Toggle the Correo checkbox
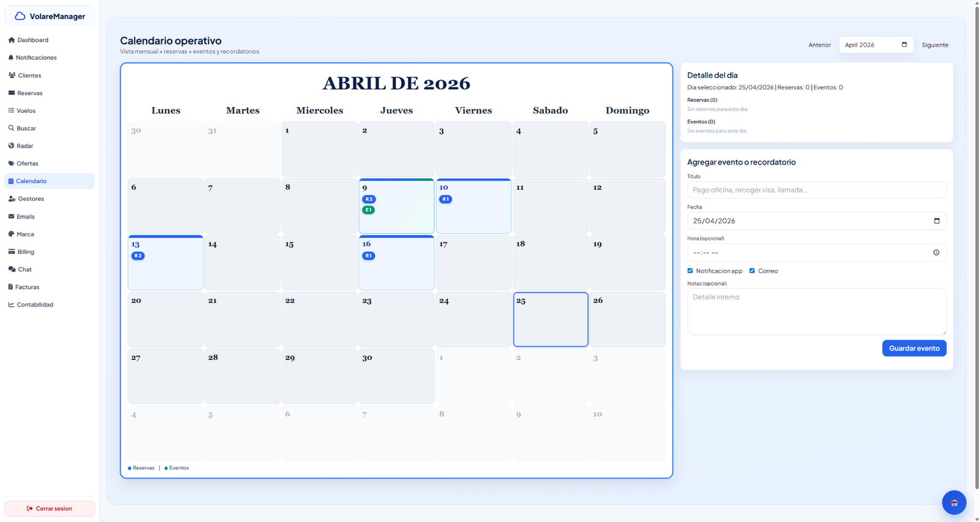Image resolution: width=980 pixels, height=522 pixels. coord(752,270)
